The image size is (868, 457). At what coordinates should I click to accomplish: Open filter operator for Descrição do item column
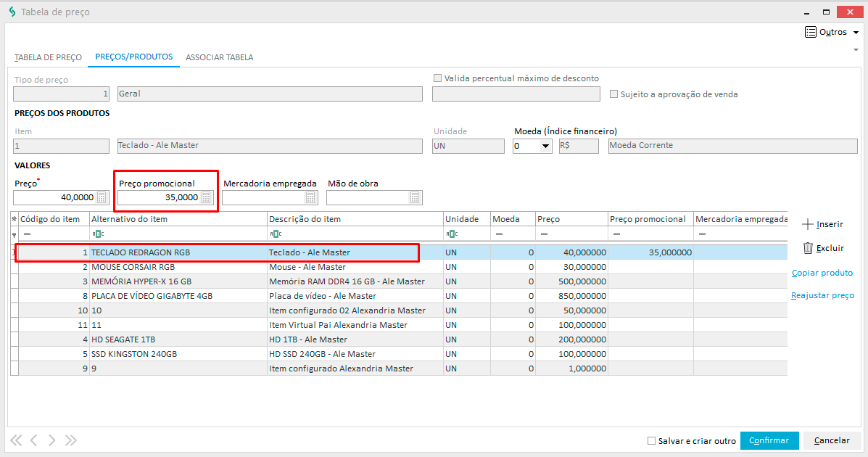274,234
